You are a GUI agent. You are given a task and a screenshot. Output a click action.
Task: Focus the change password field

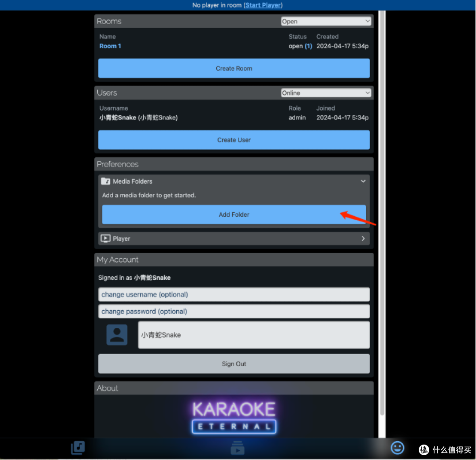pos(234,312)
